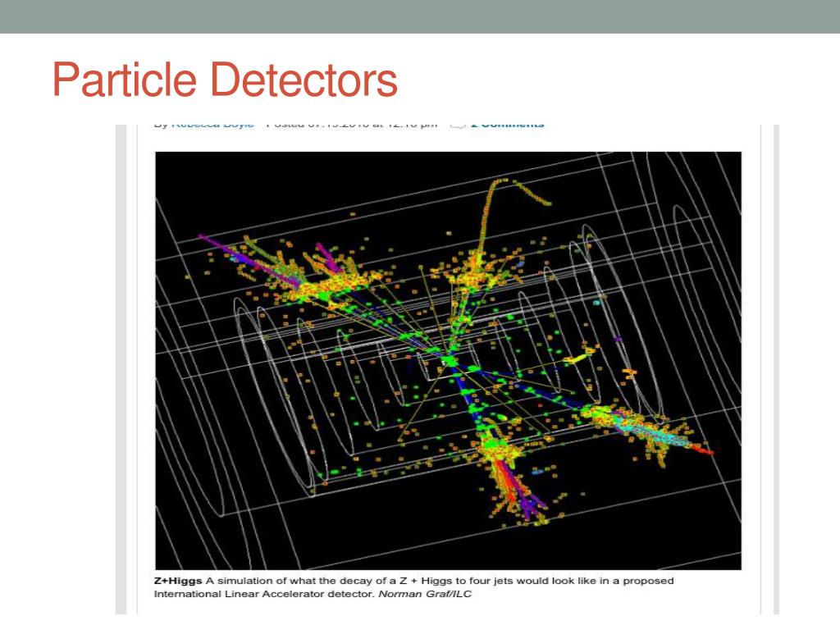The height and width of the screenshot is (630, 840).
Task: Click the Particle Detectors slide title
Action: 225,80
